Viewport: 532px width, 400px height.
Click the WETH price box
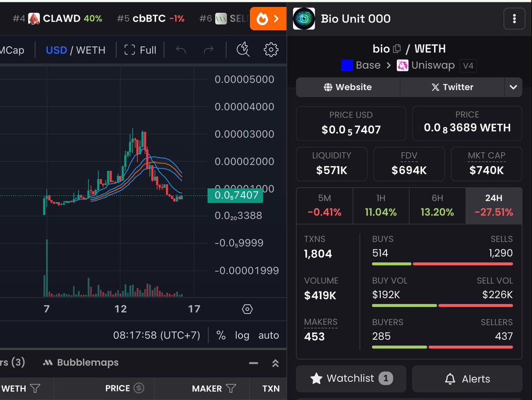(467, 123)
